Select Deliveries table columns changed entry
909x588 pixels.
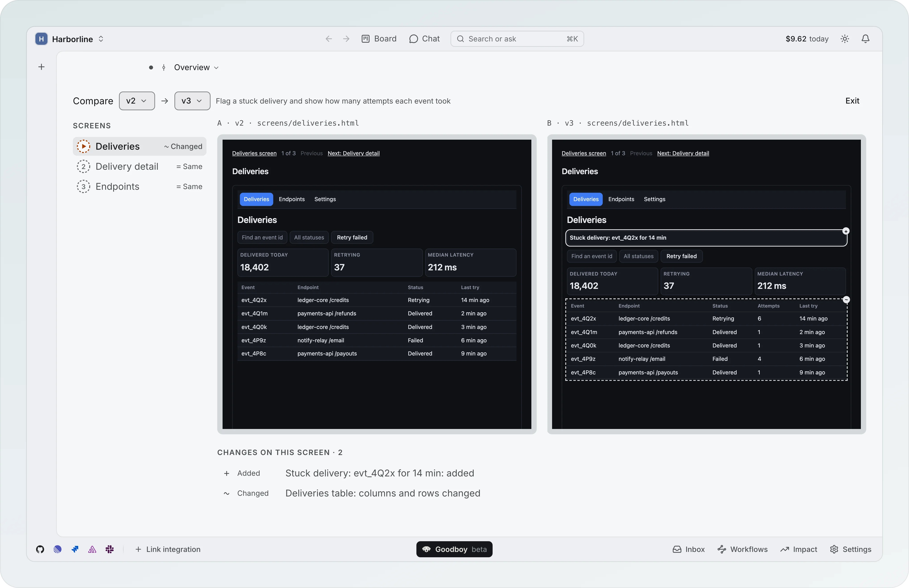pyautogui.click(x=383, y=493)
